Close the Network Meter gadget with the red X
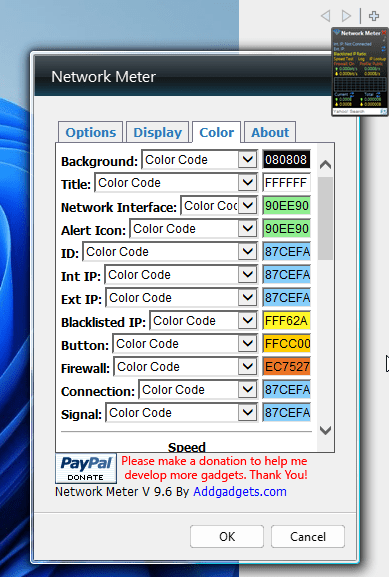Screen dimensions: 389x577 384,33
